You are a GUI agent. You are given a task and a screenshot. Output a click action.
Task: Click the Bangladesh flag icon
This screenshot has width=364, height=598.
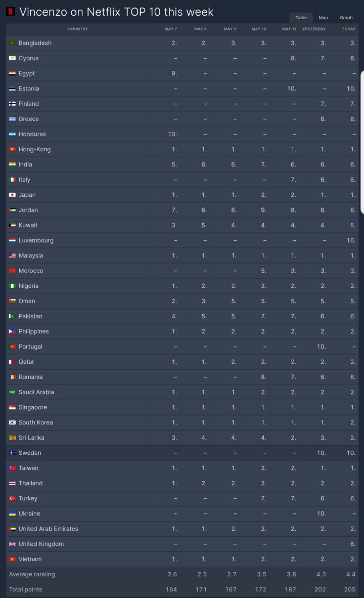click(x=13, y=43)
